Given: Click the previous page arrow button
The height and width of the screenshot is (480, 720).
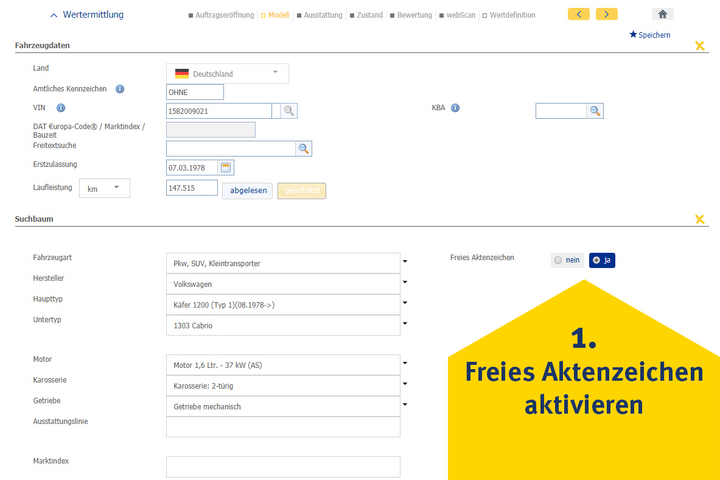Looking at the screenshot, I should pos(578,14).
